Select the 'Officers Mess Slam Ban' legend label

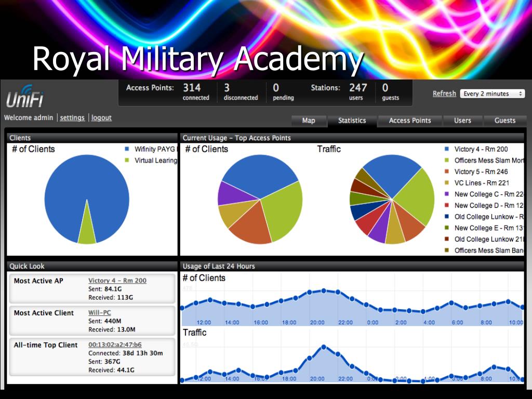489,250
